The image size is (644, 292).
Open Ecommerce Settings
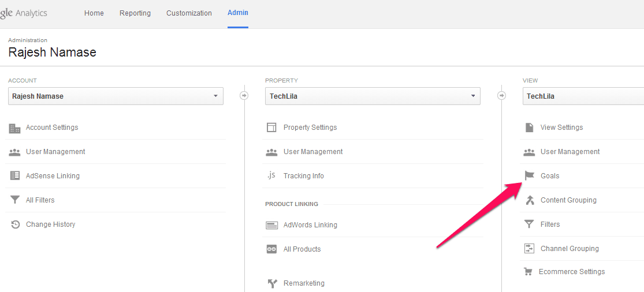(x=572, y=271)
